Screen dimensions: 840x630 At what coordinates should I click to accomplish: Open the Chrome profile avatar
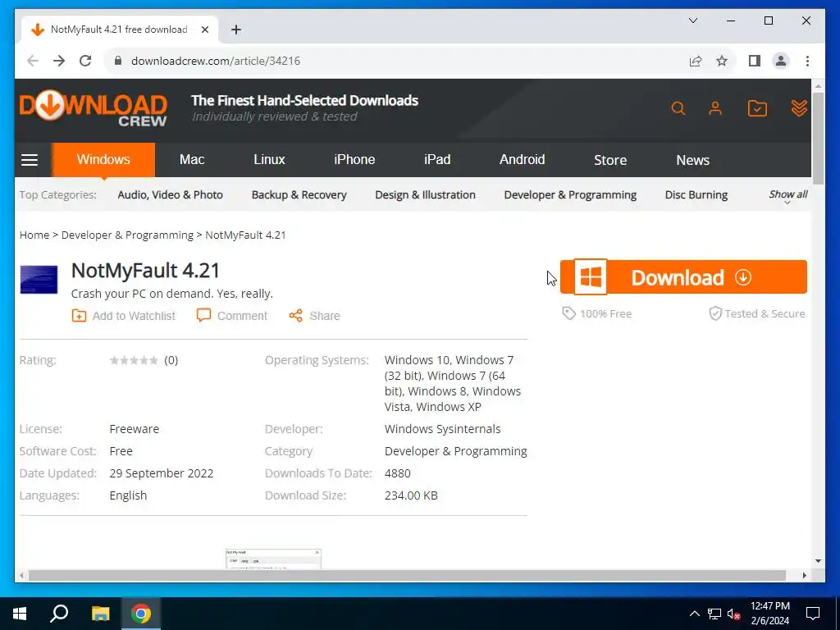[781, 61]
